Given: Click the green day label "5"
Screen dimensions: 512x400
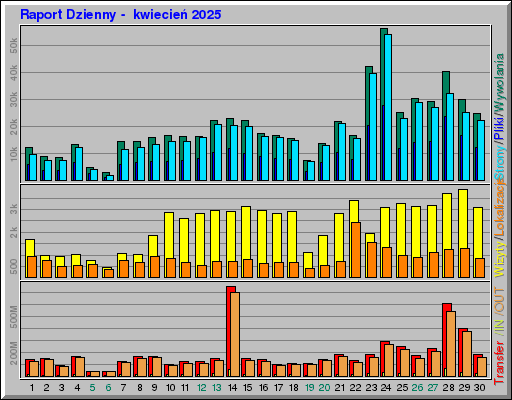Looking at the screenshot, I should pyautogui.click(x=92, y=388).
